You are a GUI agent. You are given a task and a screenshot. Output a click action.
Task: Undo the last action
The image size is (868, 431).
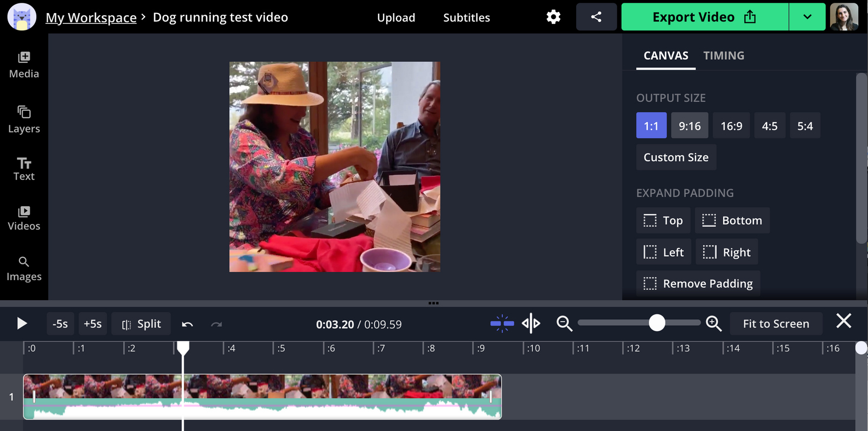187,324
